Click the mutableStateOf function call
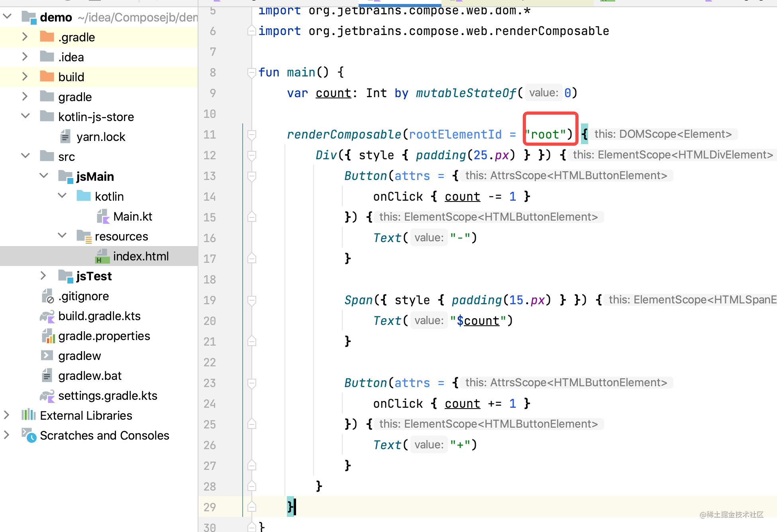Viewport: 777px width, 532px height. 466,93
